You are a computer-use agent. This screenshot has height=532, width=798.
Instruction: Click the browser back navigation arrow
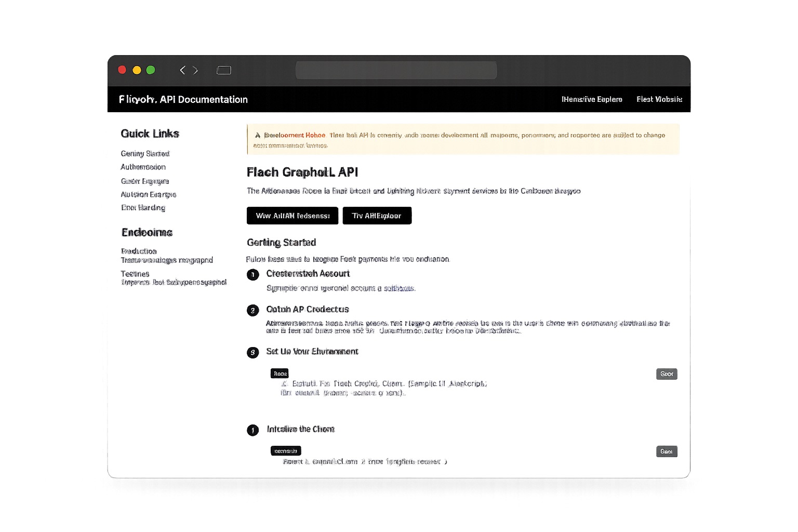[182, 70]
